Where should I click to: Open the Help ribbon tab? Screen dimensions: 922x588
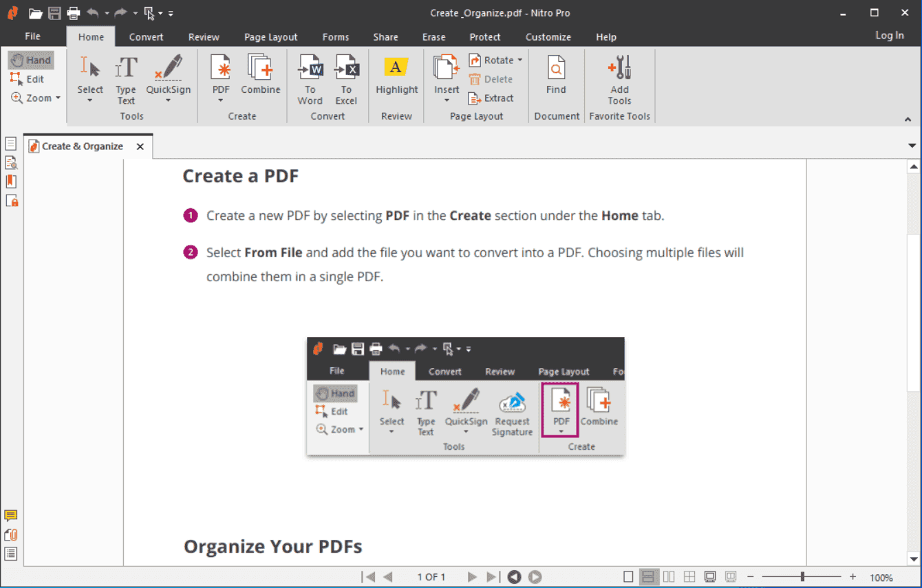pos(606,37)
